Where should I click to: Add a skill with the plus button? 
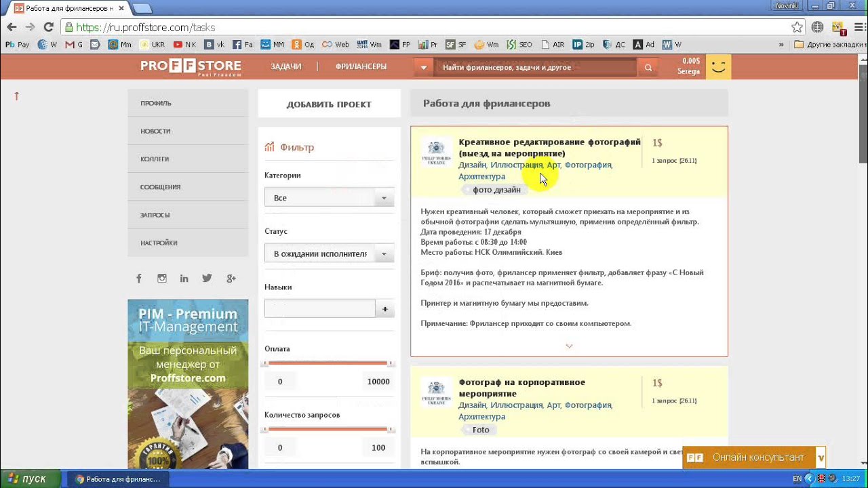(384, 308)
